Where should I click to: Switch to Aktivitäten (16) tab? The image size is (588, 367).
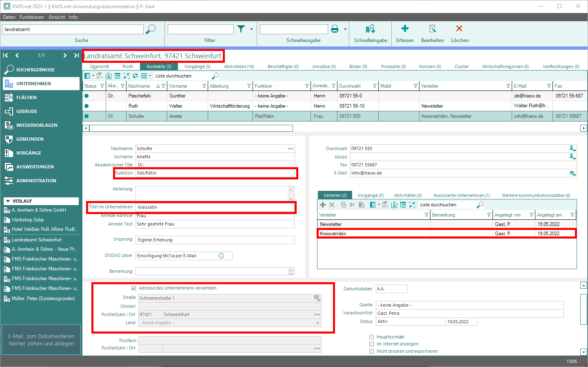click(x=239, y=66)
